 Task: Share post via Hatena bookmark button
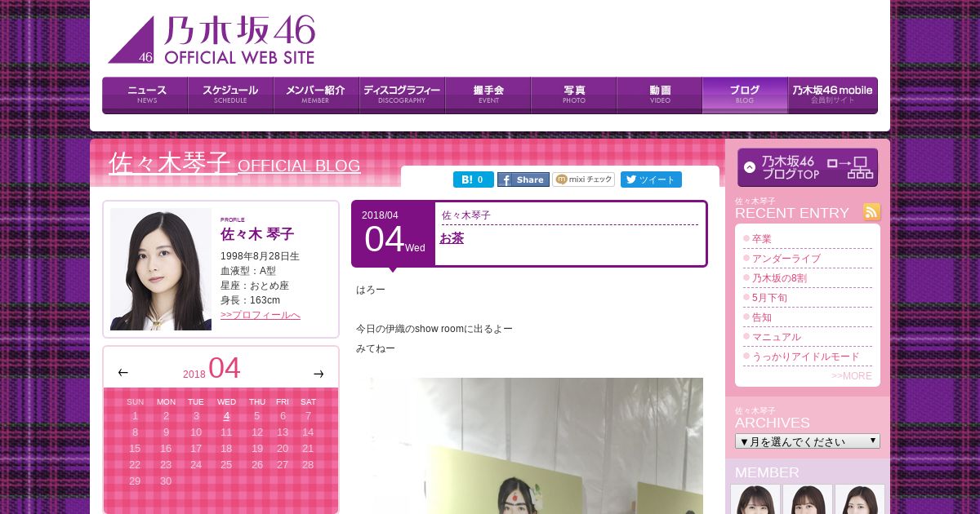click(474, 179)
